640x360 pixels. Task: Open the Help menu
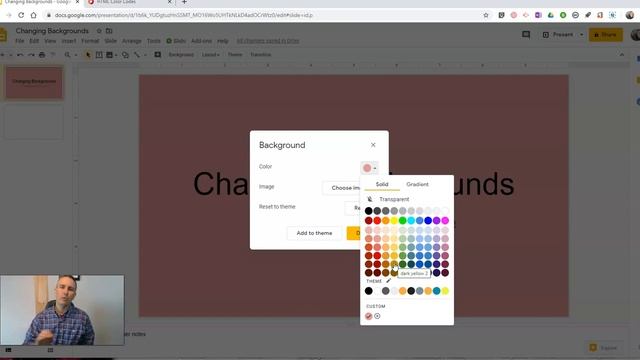(222, 41)
